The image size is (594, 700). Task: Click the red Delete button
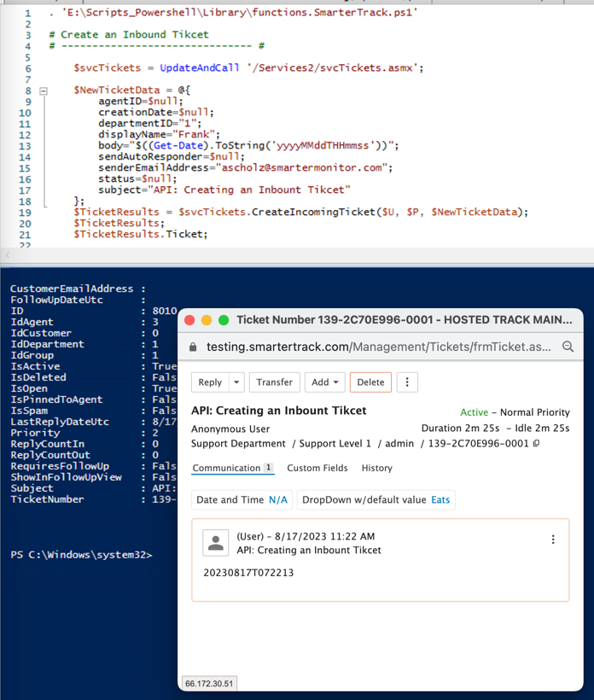point(370,382)
